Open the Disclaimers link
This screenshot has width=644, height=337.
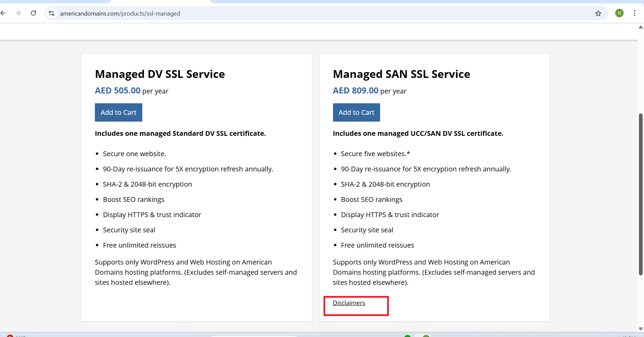tap(349, 303)
